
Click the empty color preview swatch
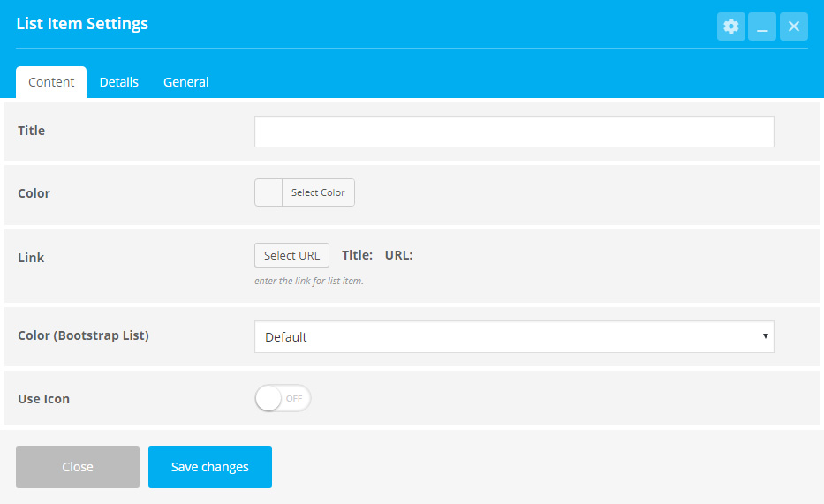tap(268, 192)
